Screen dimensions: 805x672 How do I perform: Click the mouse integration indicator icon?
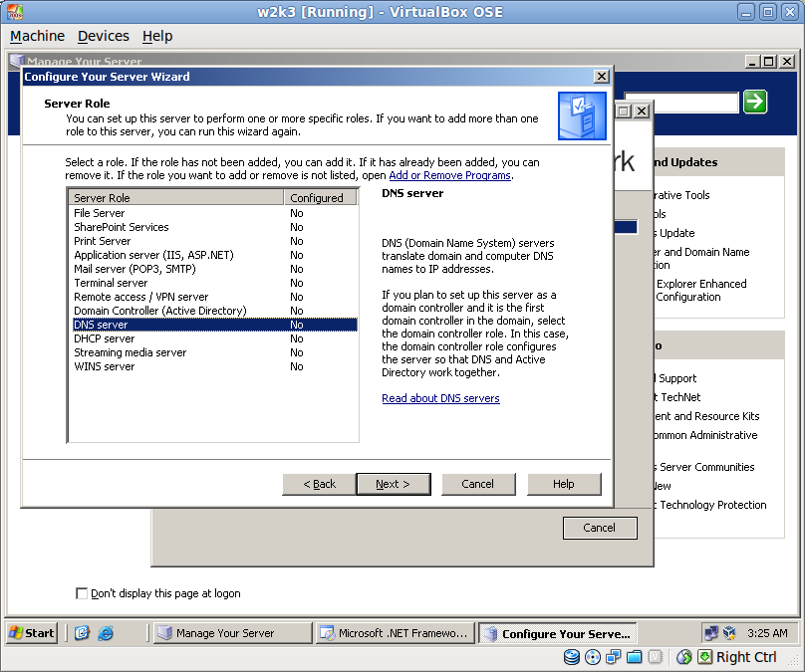[x=683, y=657]
